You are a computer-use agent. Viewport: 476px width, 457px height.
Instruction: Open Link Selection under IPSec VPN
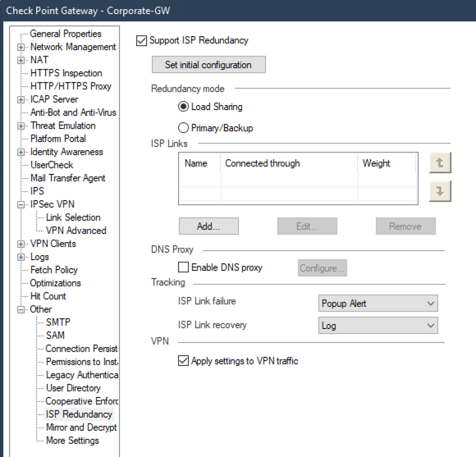click(x=73, y=217)
